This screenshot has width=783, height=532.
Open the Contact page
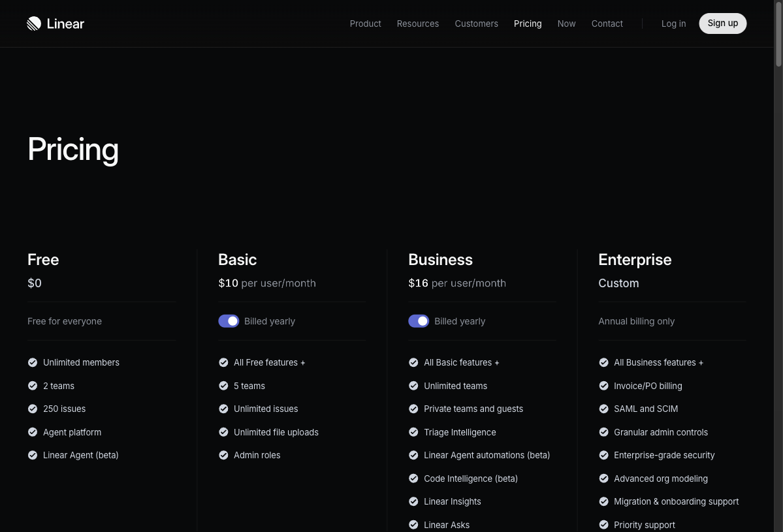607,23
